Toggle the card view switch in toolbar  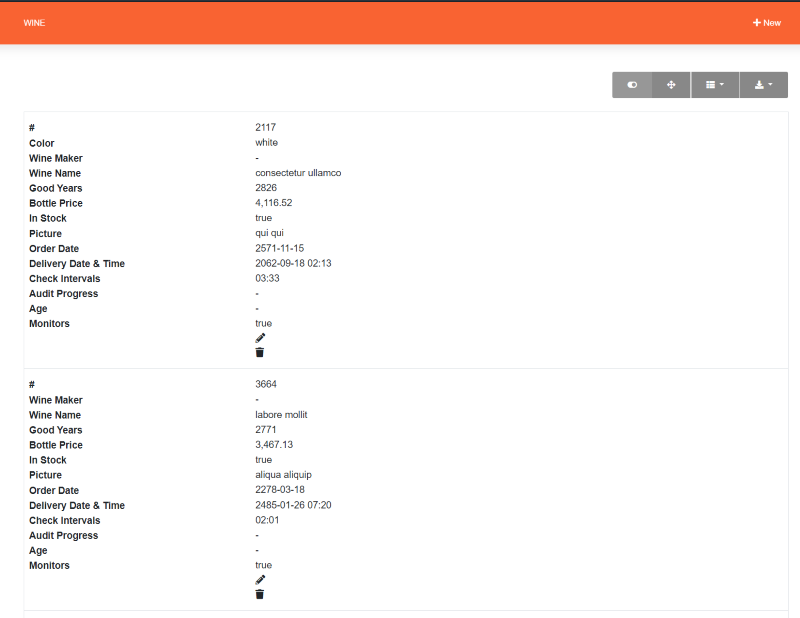[x=632, y=85]
